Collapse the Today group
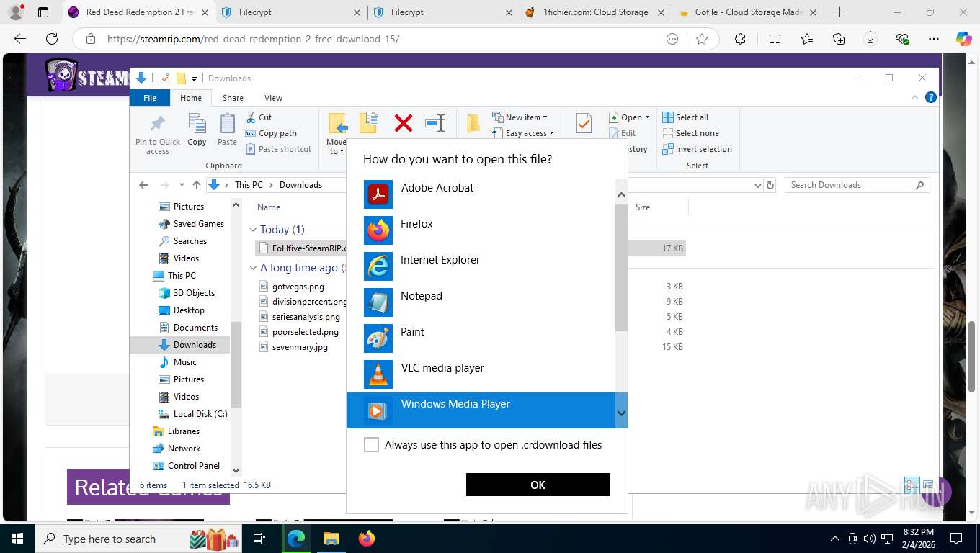Screen dimensions: 980x553 pyautogui.click(x=253, y=230)
